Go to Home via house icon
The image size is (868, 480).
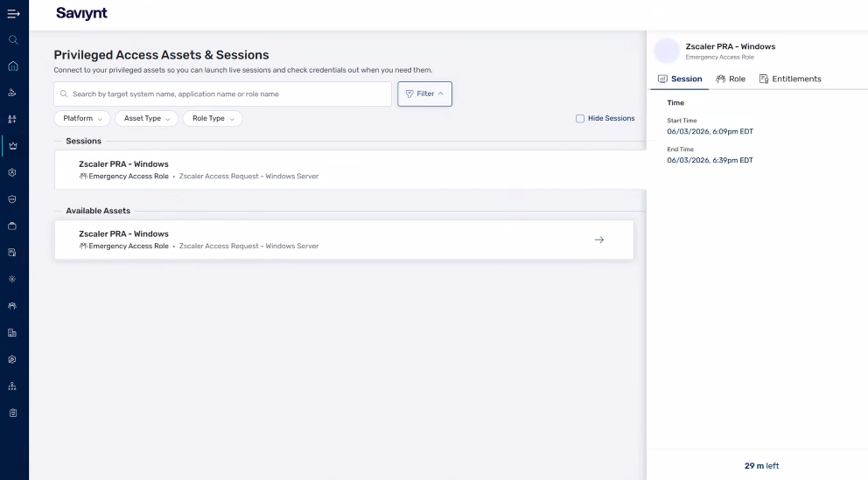pos(13,66)
